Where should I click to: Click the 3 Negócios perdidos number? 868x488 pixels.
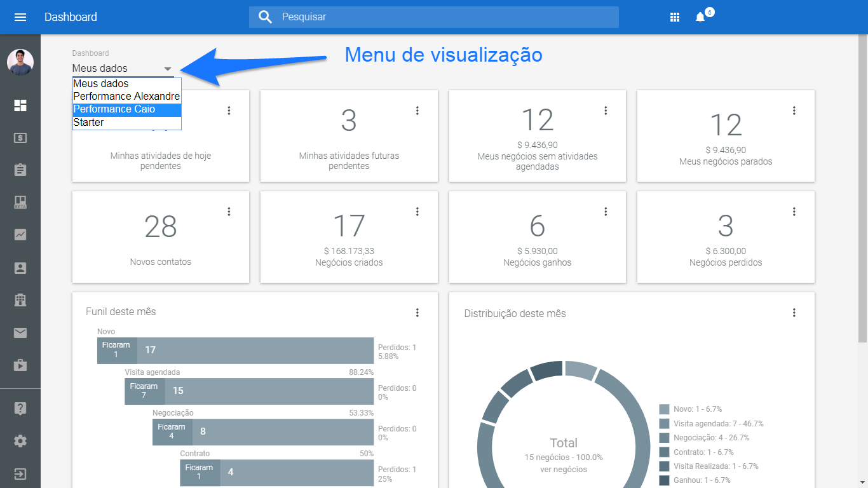726,226
